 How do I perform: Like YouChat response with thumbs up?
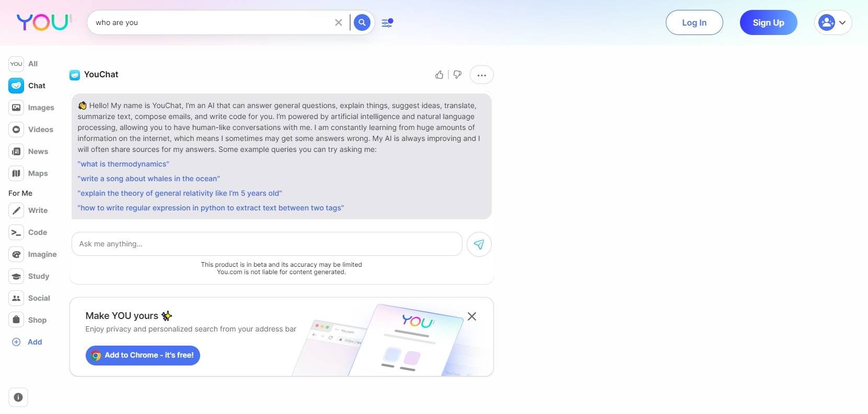439,75
